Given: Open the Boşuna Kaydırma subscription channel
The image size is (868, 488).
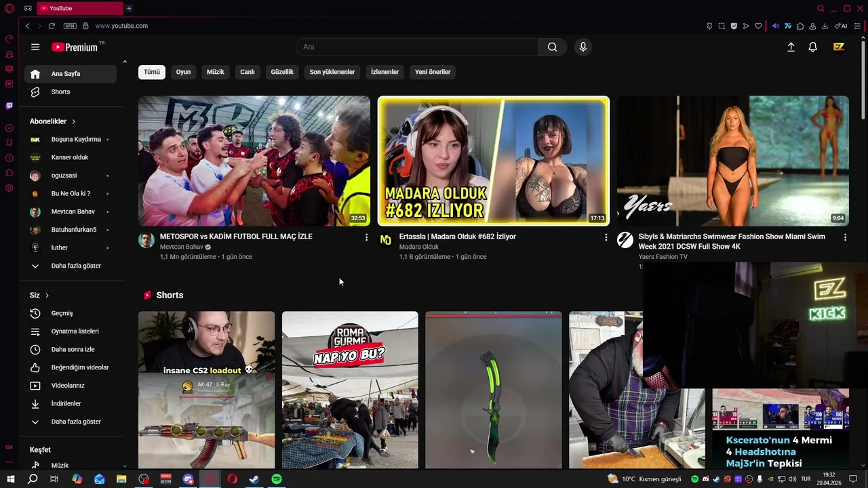Looking at the screenshot, I should (71, 139).
